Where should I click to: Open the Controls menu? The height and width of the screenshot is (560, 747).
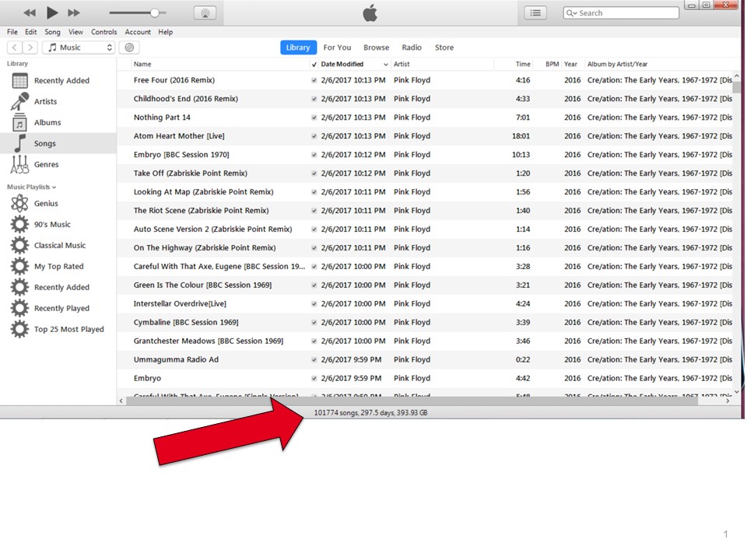tap(103, 32)
